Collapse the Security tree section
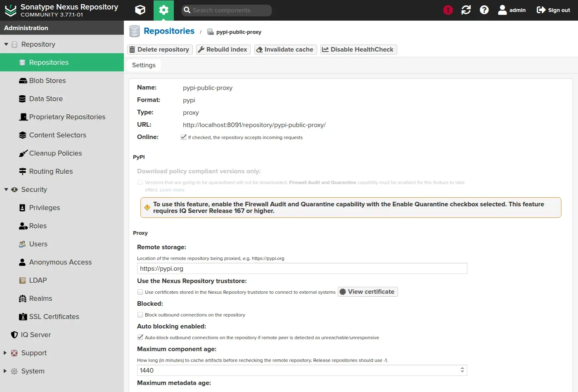This screenshot has width=578, height=392. click(x=6, y=189)
